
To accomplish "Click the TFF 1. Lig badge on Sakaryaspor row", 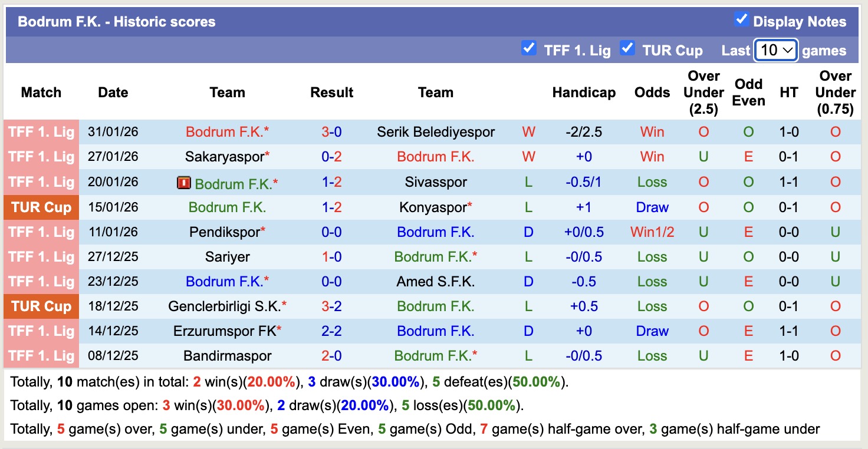I will 41,157.
